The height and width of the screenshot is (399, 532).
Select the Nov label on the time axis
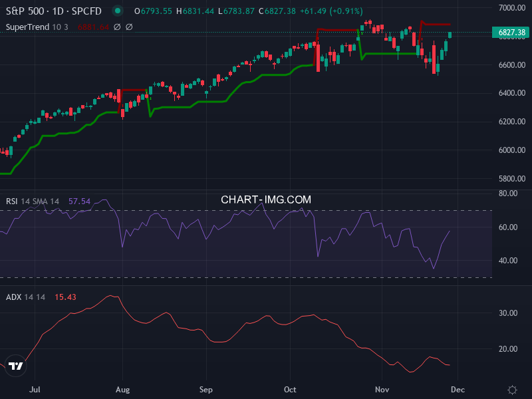[x=382, y=390]
